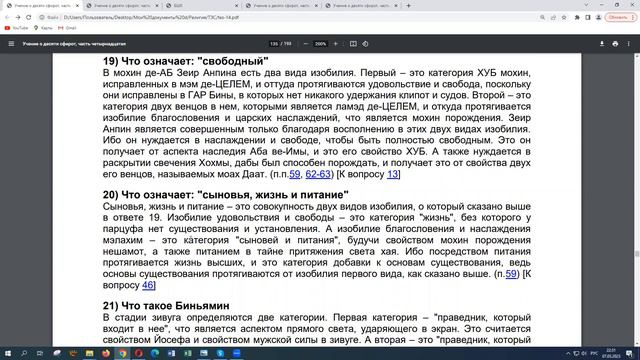This screenshot has height=360, width=640.
Task: Open the notification center icon
Action: [x=630, y=353]
